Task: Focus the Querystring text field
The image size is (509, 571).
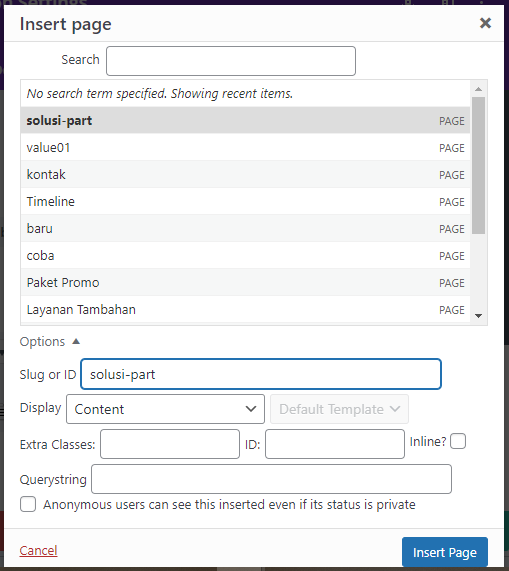Action: 271,479
